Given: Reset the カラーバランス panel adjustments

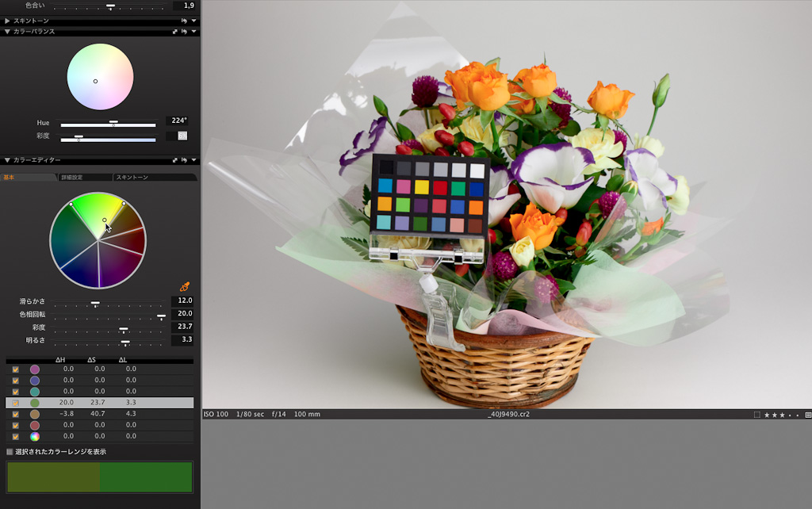Looking at the screenshot, I should tap(184, 32).
